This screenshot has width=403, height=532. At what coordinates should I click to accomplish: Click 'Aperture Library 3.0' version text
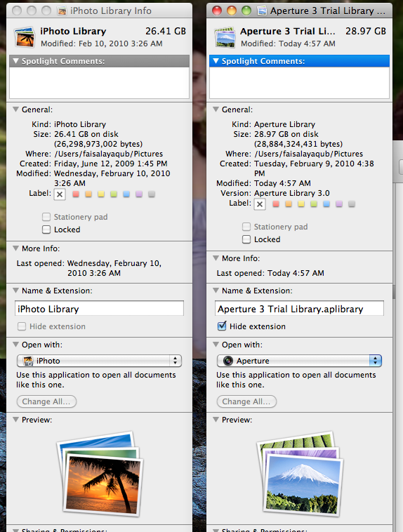291,193
